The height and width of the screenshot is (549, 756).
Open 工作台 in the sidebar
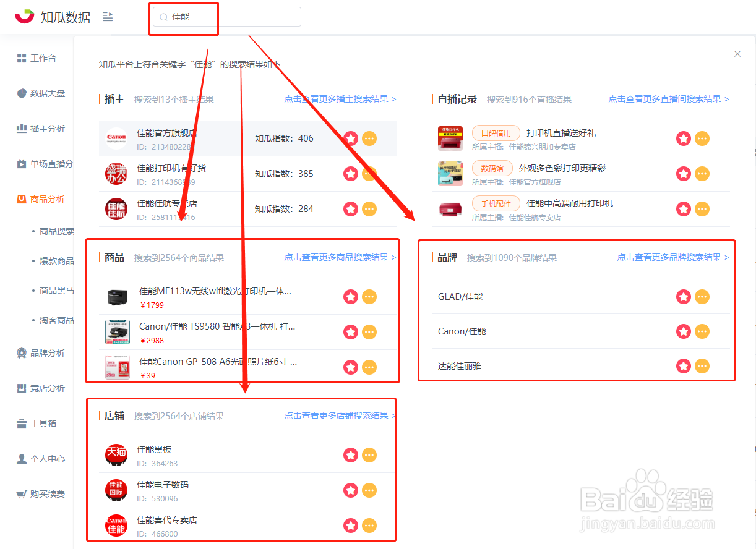tap(37, 58)
